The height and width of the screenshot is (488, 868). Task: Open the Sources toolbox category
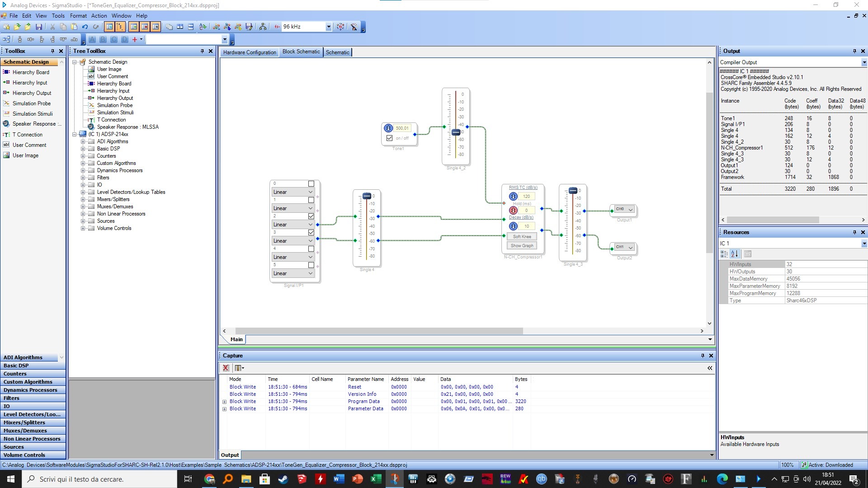(33, 447)
